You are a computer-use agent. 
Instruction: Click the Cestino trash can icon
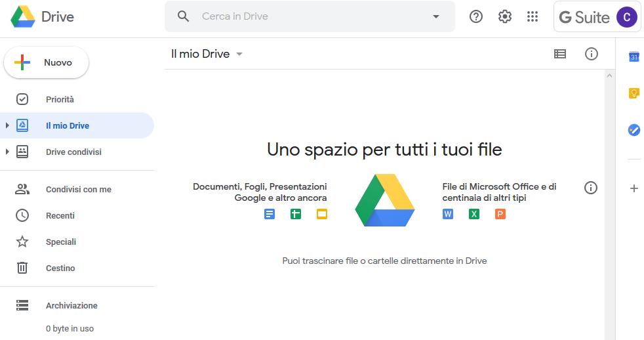point(22,268)
